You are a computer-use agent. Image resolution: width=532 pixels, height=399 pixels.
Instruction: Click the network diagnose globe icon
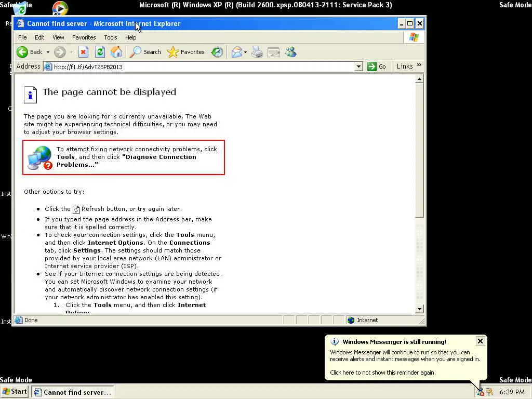[x=40, y=157]
